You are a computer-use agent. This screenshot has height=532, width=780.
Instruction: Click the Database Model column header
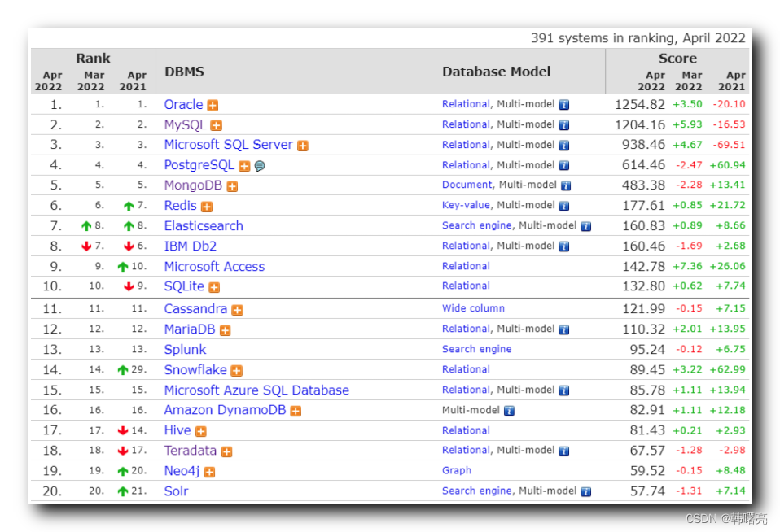(x=496, y=72)
